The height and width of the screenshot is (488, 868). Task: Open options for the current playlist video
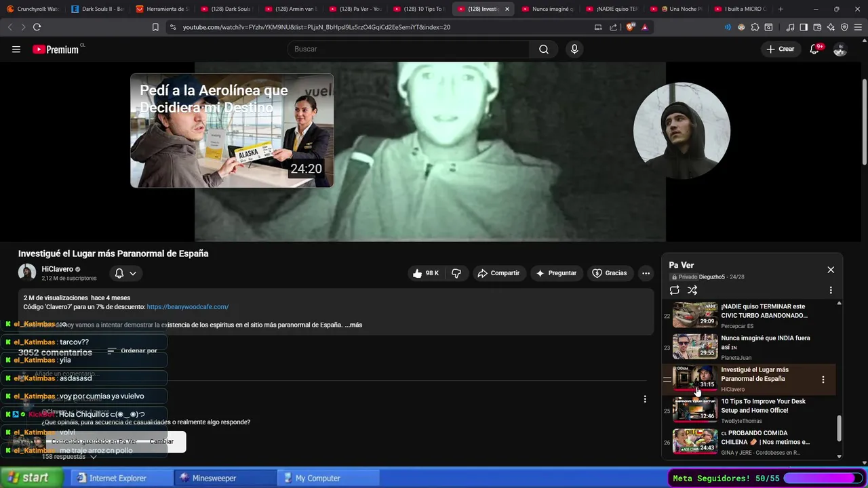pos(823,380)
